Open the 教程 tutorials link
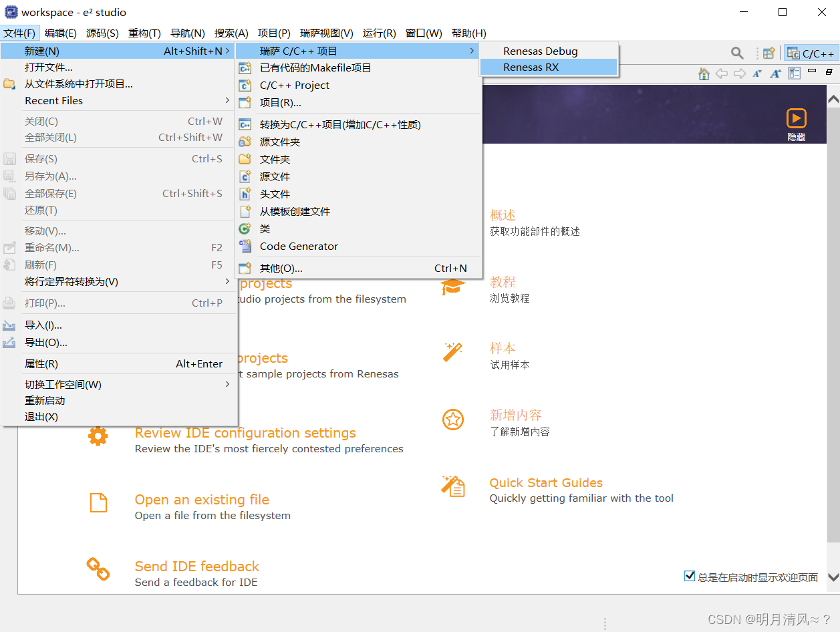The width and height of the screenshot is (840, 632). pyautogui.click(x=503, y=282)
